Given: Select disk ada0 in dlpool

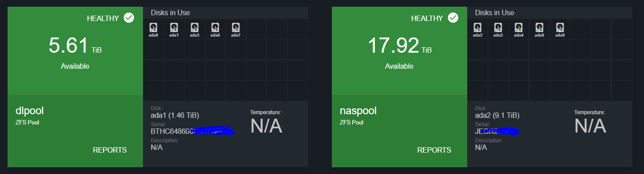Looking at the screenshot, I should coord(153,29).
